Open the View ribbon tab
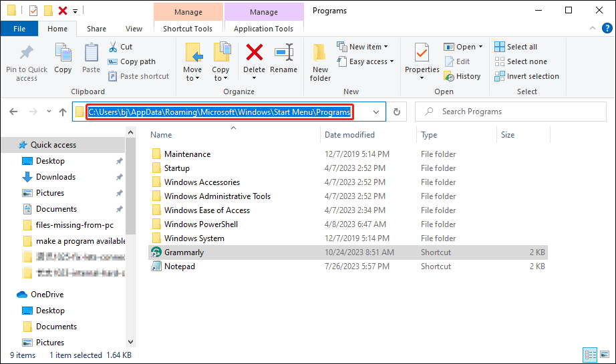Image resolution: width=616 pixels, height=364 pixels. point(134,29)
